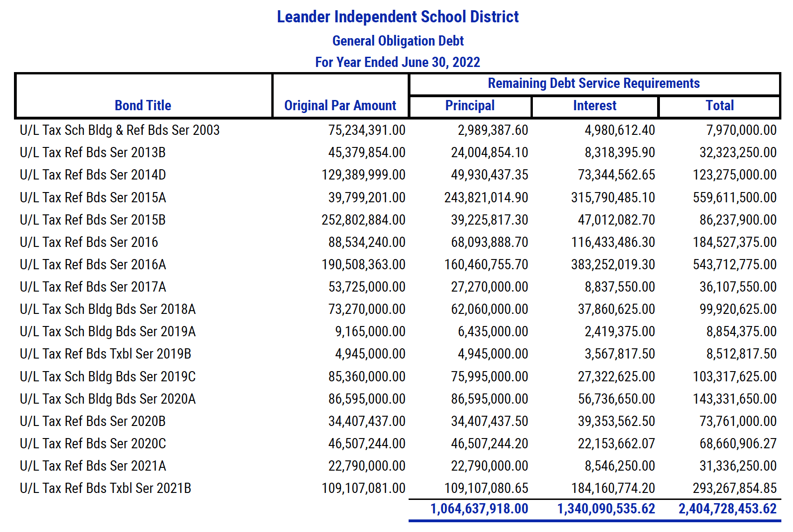Select U/L Tax Sch Bldg & Ref Bds Ser 2003 row
The image size is (793, 532).
[398, 130]
